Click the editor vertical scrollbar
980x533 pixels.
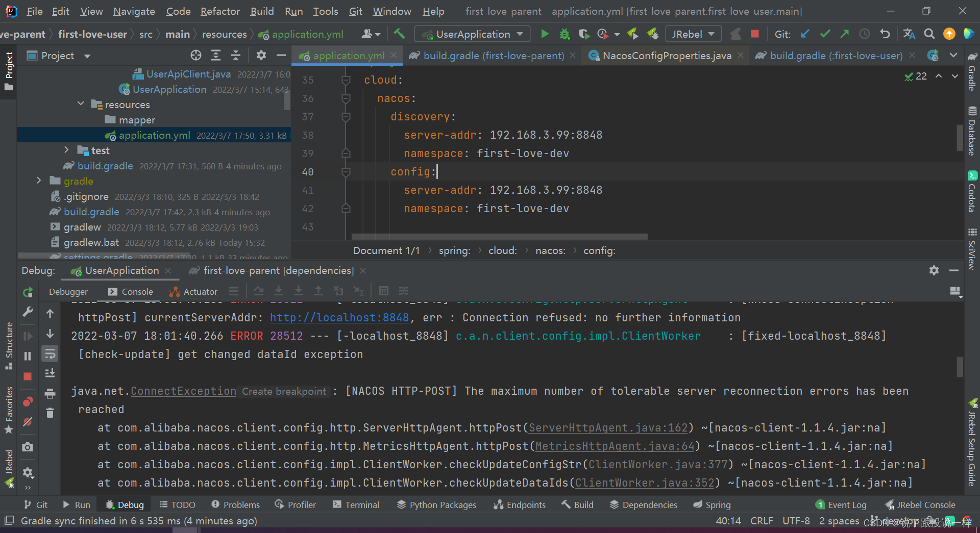(x=960, y=138)
